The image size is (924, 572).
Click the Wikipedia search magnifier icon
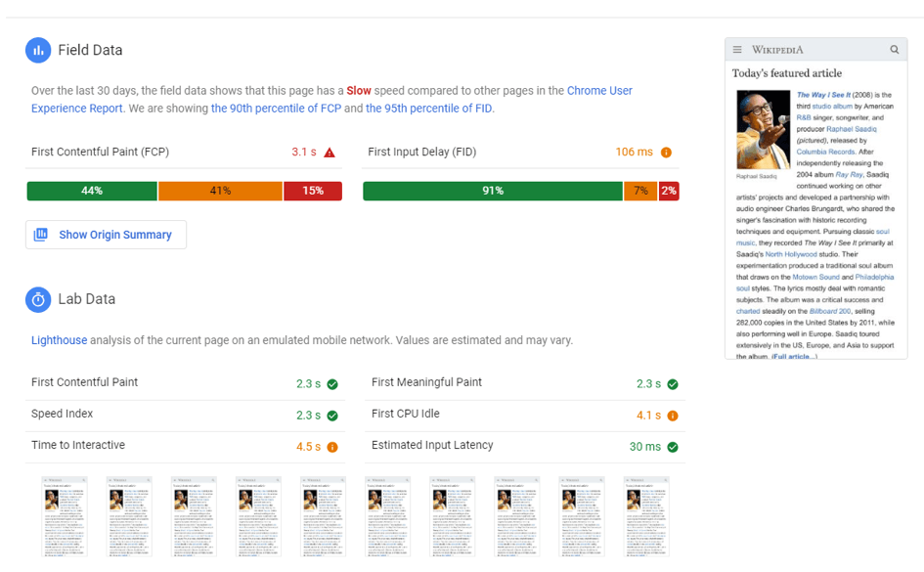click(x=895, y=50)
